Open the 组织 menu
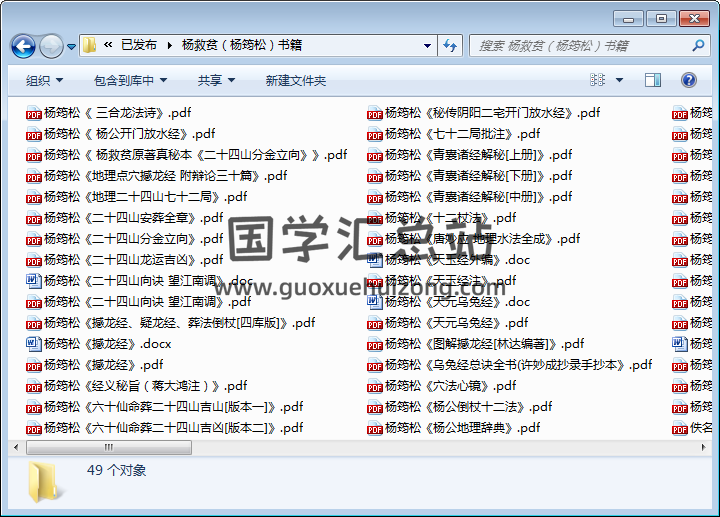This screenshot has width=720, height=517. pyautogui.click(x=44, y=81)
